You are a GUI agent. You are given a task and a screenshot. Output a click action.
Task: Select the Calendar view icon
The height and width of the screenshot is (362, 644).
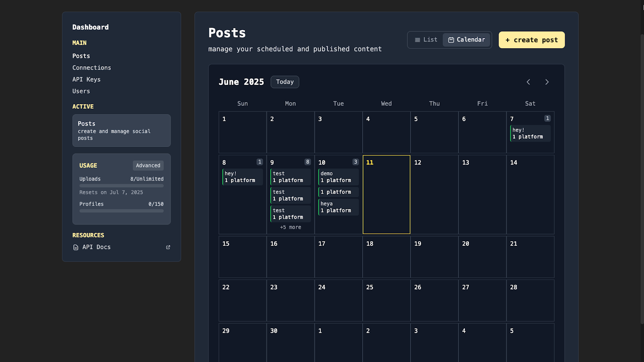tap(451, 39)
